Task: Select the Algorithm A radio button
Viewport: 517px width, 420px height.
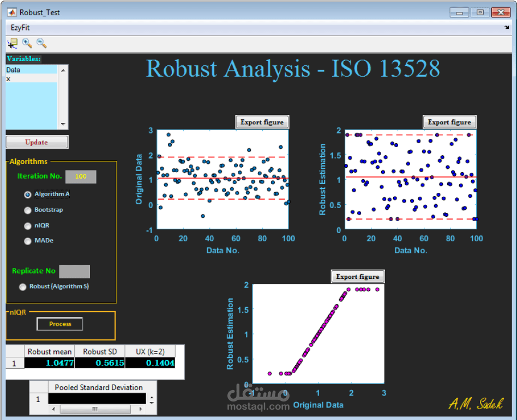Action: (28, 194)
